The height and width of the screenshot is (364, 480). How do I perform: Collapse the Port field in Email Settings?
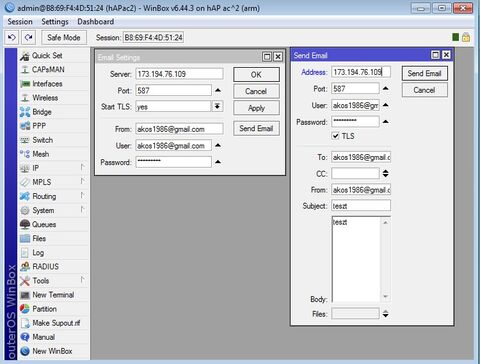(218, 90)
